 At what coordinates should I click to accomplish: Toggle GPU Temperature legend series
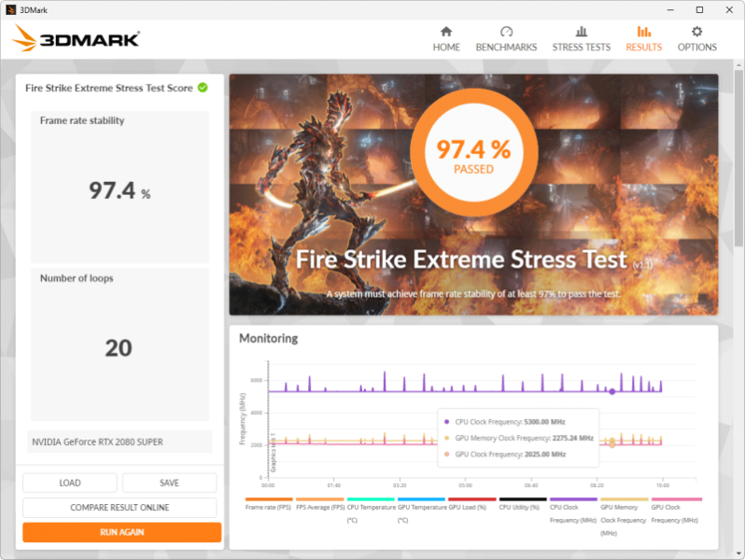[421, 512]
